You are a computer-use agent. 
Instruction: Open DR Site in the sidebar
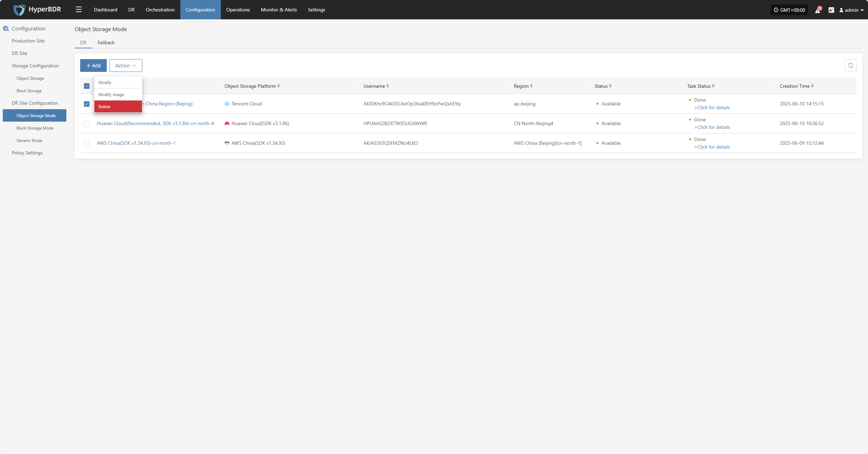19,53
